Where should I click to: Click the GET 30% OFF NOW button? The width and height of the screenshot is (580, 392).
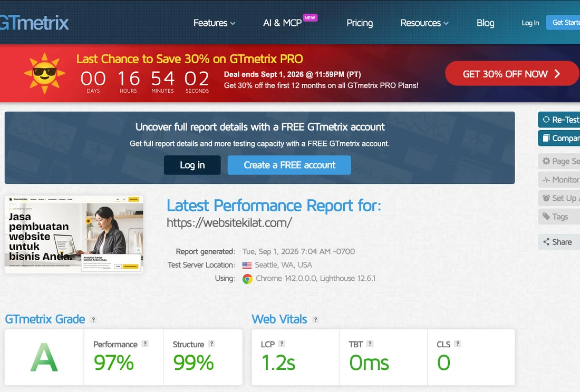[512, 74]
